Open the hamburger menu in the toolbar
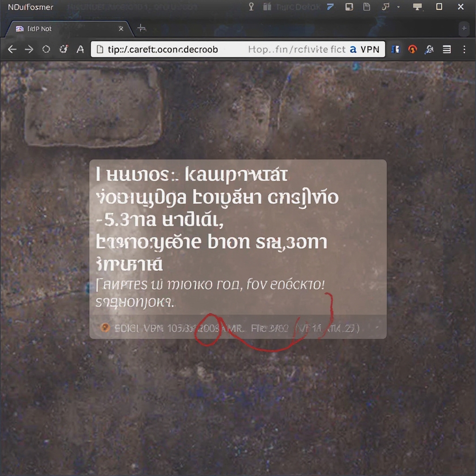 click(447, 49)
